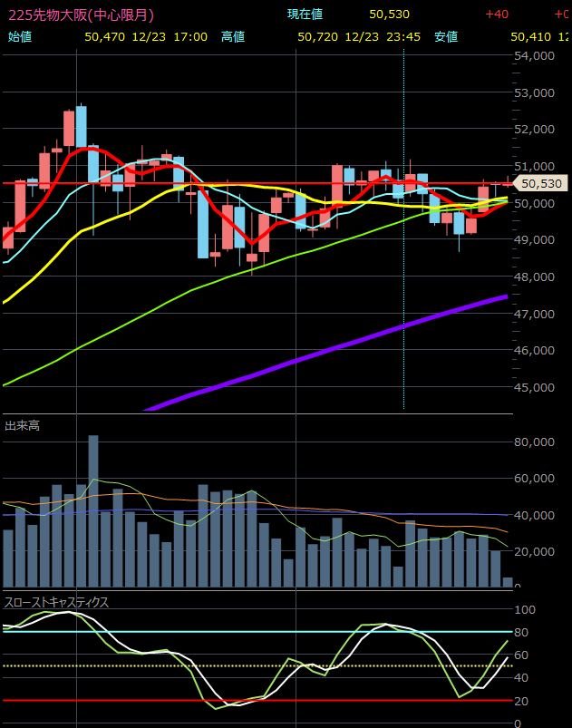Click the dotted vertical cursor line in chart
Viewport: 572px width, 728px height.
403,272
